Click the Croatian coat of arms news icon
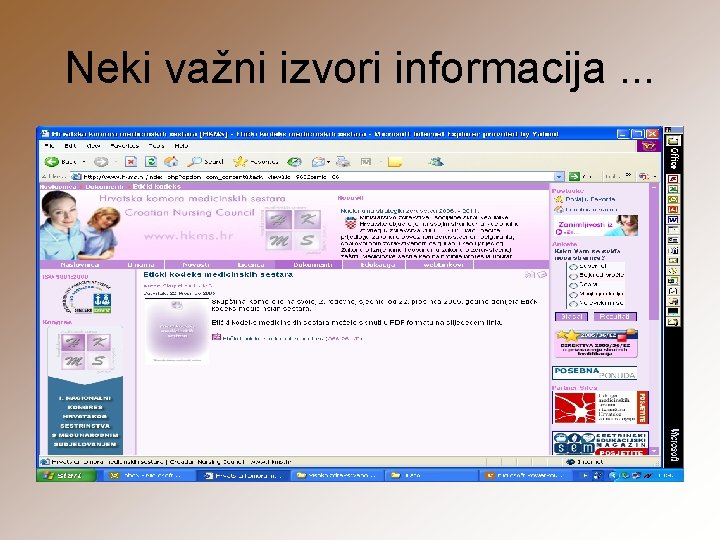Image resolution: width=720 pixels, height=540 pixels. pyautogui.click(x=351, y=223)
